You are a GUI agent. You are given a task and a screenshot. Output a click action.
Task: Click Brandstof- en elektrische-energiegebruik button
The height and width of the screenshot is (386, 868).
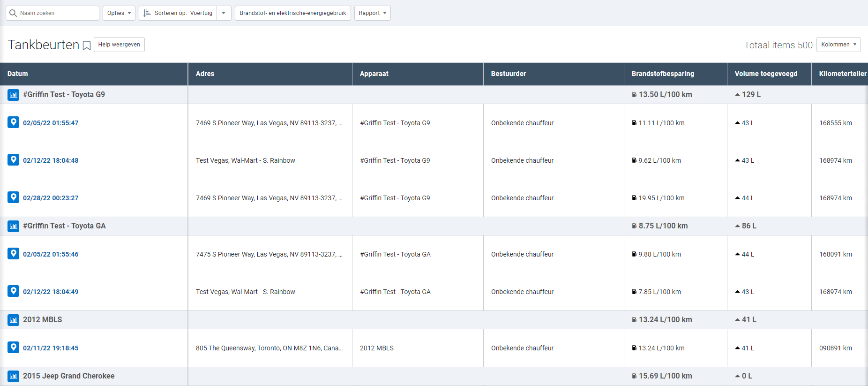coord(292,13)
